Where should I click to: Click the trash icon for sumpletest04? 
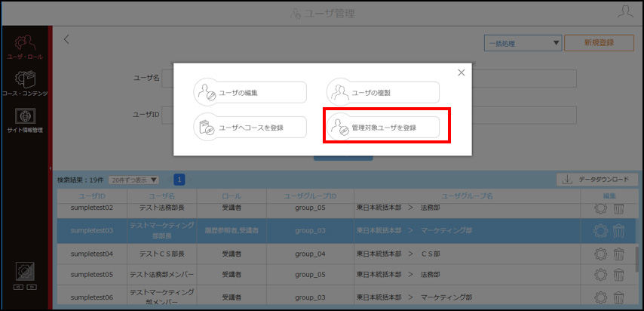click(618, 254)
